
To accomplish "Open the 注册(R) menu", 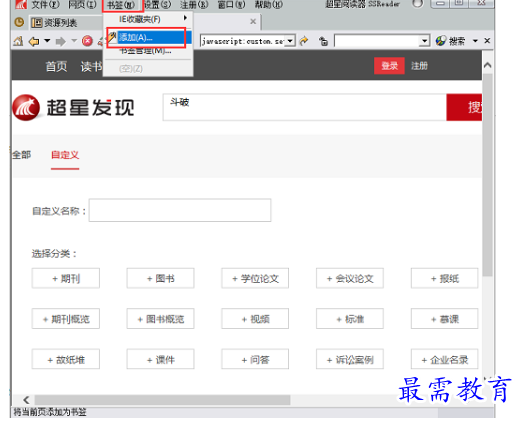I will pyautogui.click(x=194, y=5).
